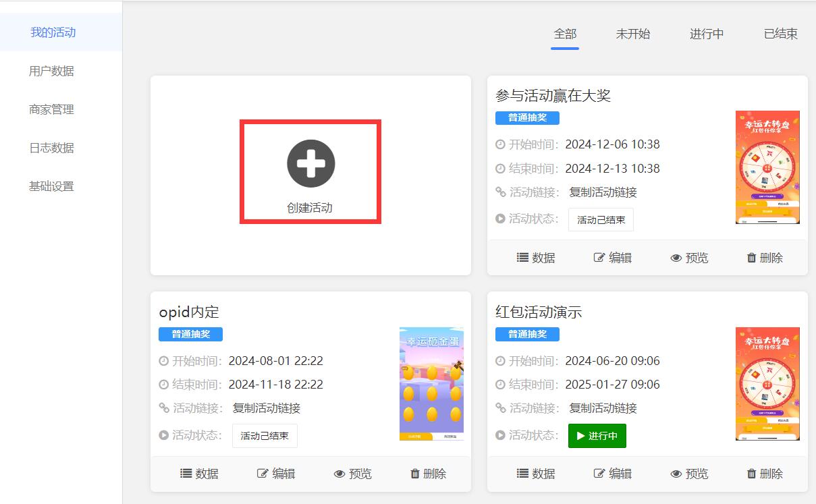Click the plus icon to 创建活动
The image size is (816, 504).
click(x=310, y=162)
